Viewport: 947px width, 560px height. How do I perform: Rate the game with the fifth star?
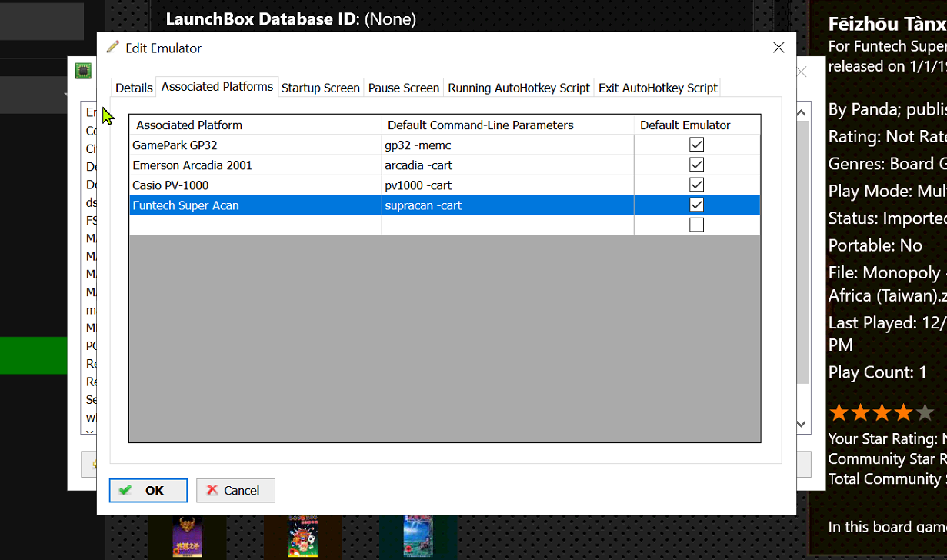click(925, 413)
